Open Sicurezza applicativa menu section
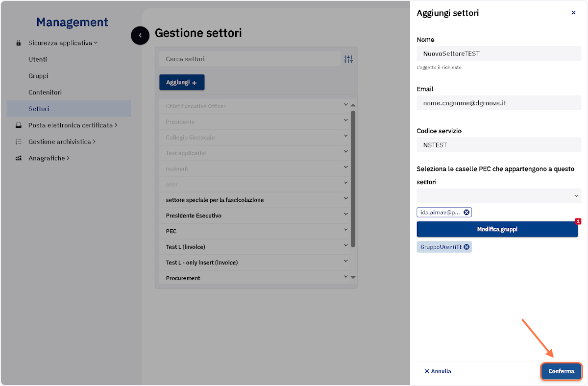This screenshot has height=386, width=588. pos(63,43)
